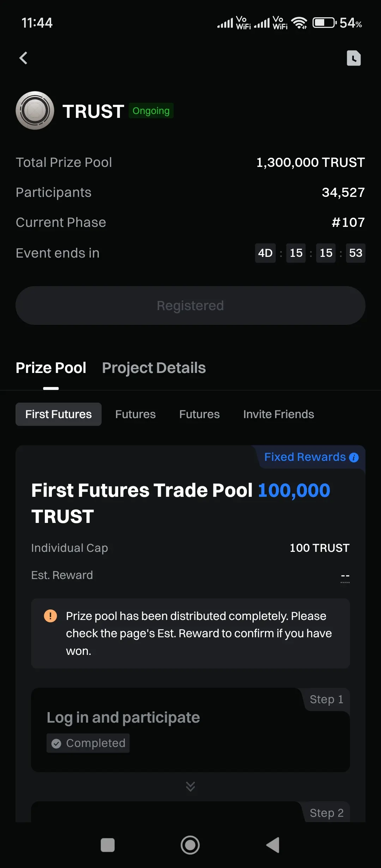Tap the Fixed Rewards info icon

pyautogui.click(x=354, y=458)
